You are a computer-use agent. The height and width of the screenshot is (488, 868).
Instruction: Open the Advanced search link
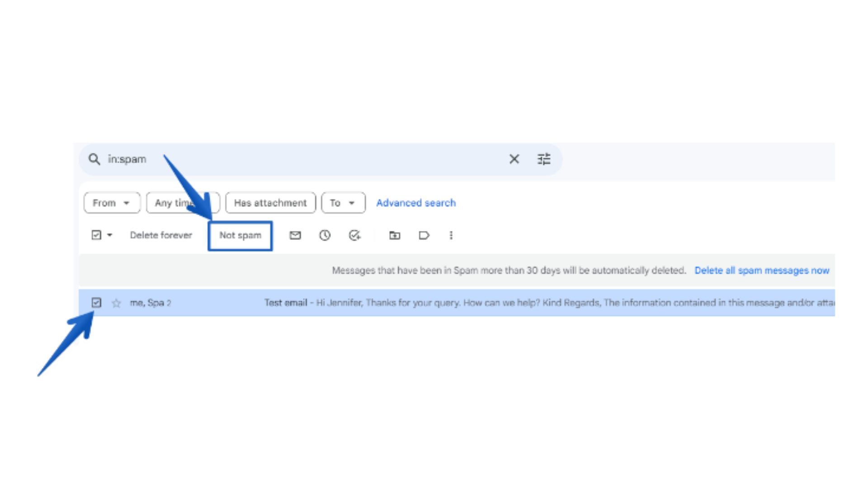416,203
